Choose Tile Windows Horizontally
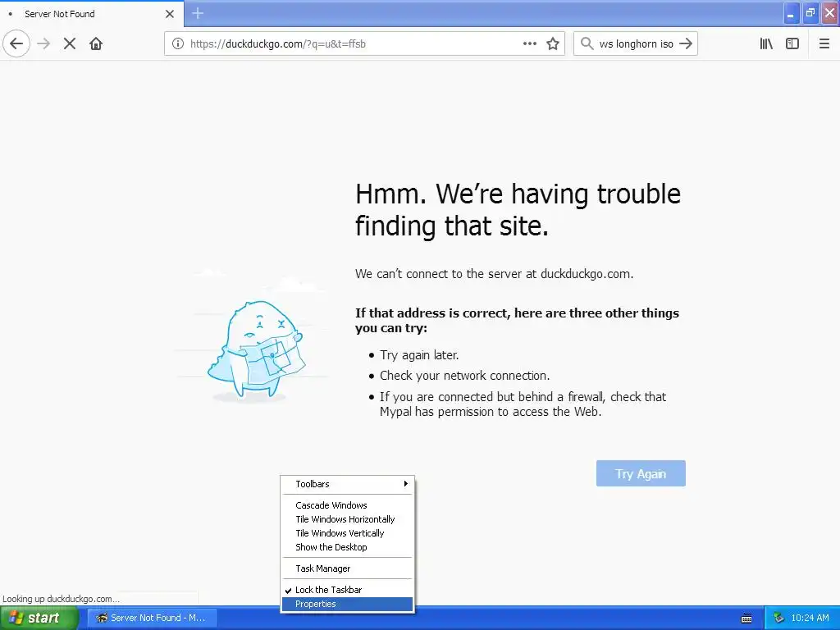This screenshot has width=840, height=630. [x=347, y=519]
